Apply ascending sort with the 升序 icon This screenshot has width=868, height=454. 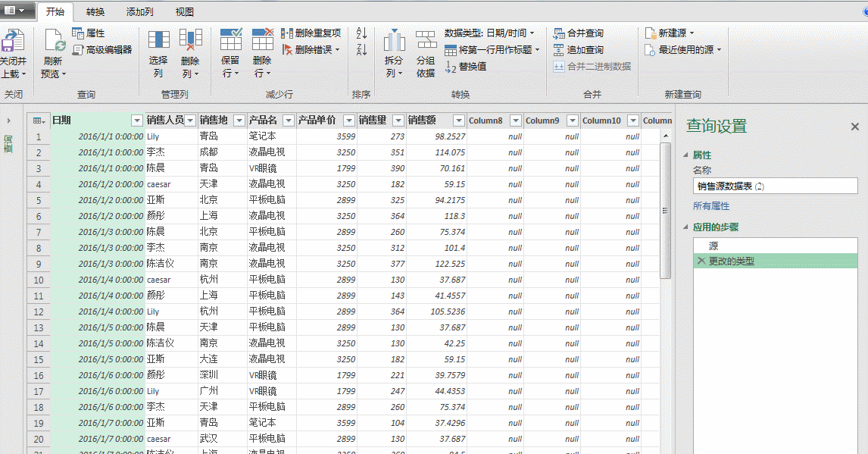click(361, 33)
